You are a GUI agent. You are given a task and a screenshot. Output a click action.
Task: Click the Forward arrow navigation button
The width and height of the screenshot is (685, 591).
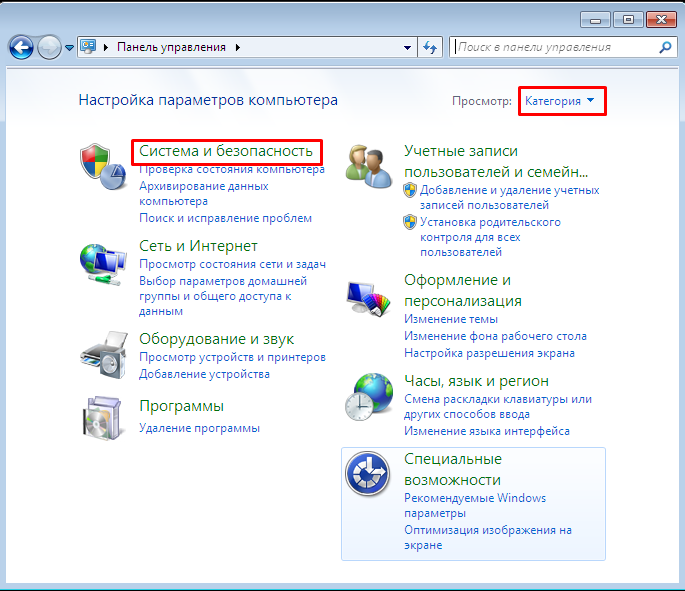pos(49,47)
